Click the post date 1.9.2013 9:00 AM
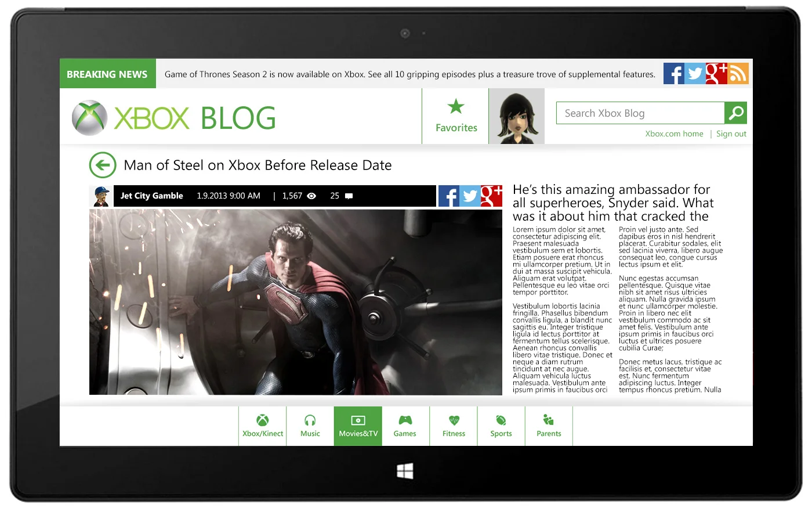The width and height of the screenshot is (812, 508). (229, 196)
